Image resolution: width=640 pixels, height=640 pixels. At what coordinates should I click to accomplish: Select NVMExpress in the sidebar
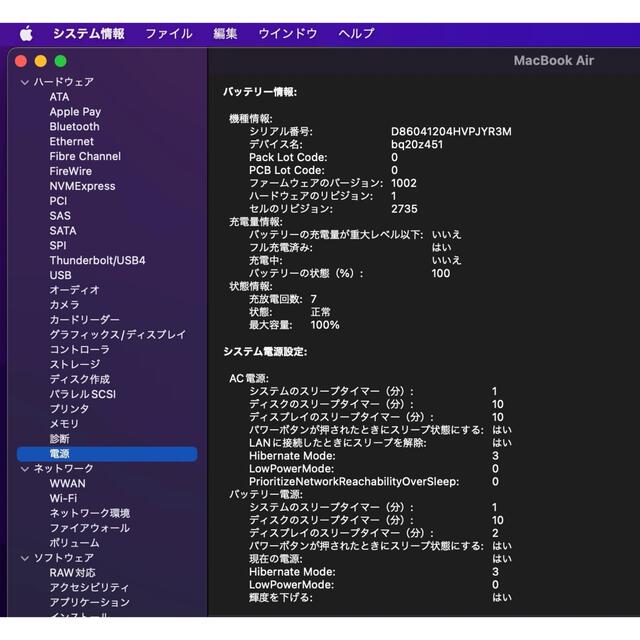coord(82,187)
